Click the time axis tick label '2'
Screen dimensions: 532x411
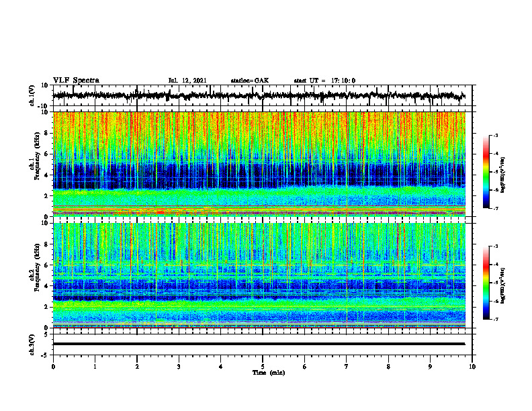pos(137,367)
